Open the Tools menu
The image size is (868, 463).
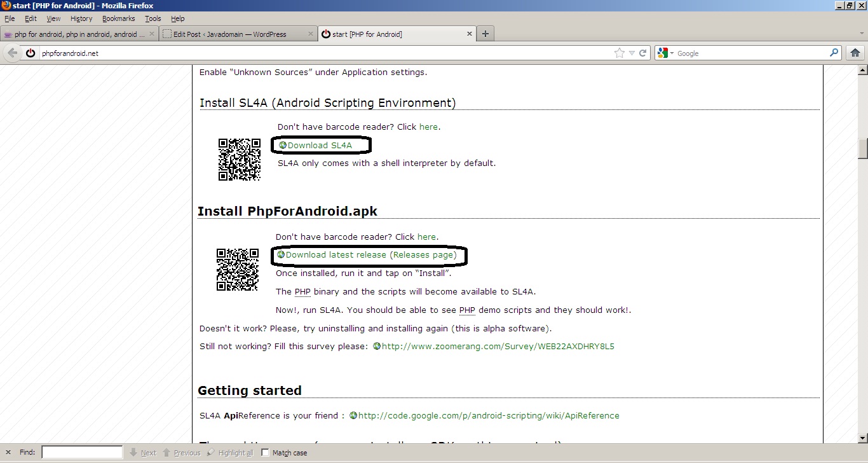click(x=153, y=18)
